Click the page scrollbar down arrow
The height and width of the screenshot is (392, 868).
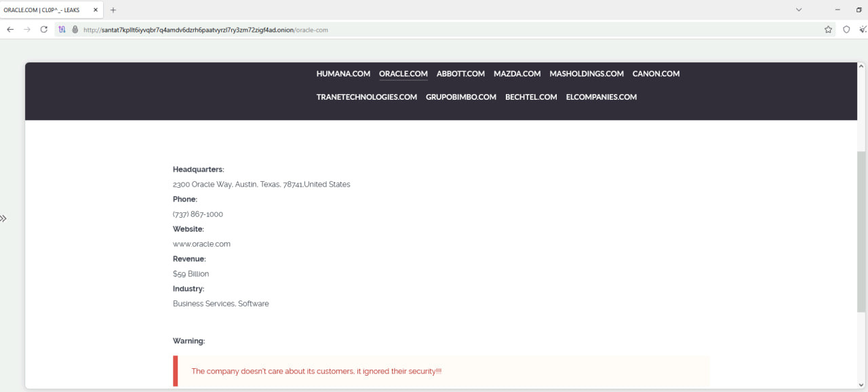click(861, 385)
